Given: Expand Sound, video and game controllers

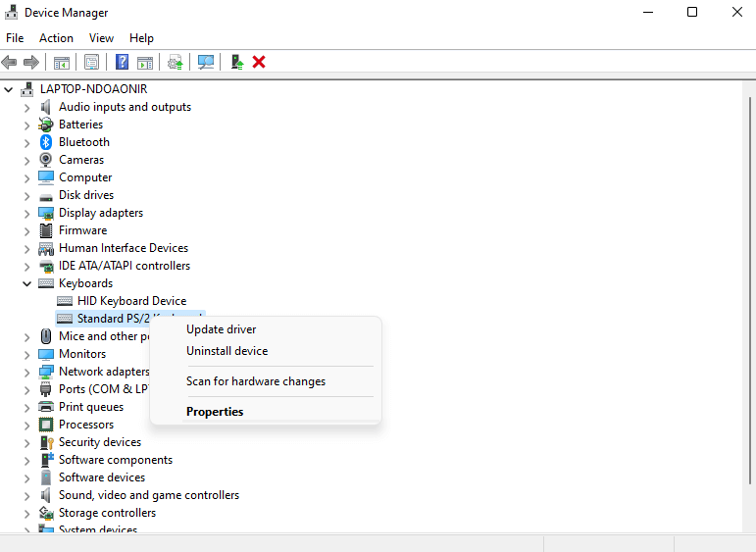Looking at the screenshot, I should click(27, 495).
